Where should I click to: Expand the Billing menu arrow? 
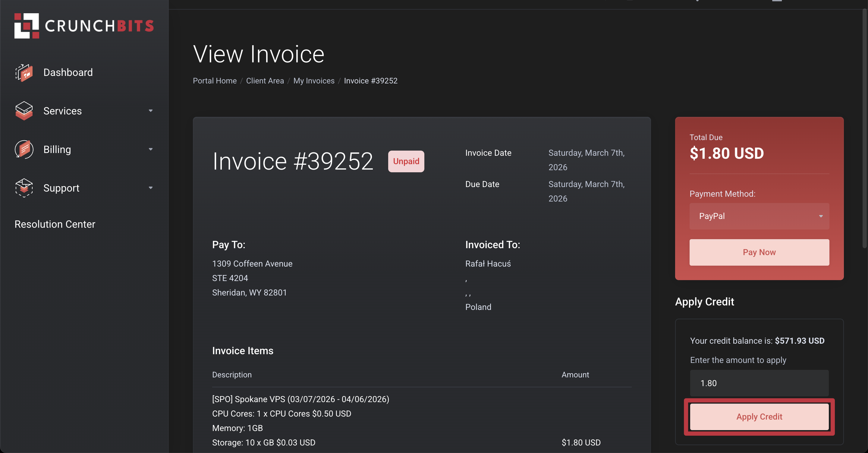(x=151, y=149)
